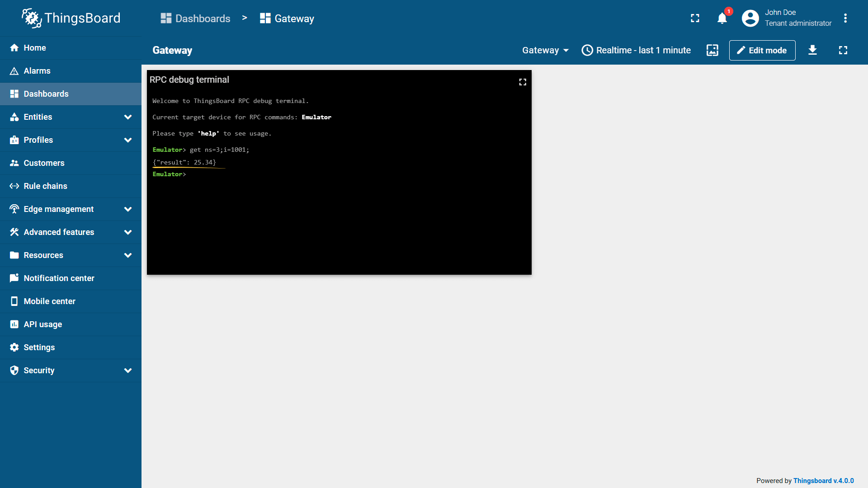Enlarge the RPC debug terminal widget
The image size is (868, 488).
[x=522, y=82]
